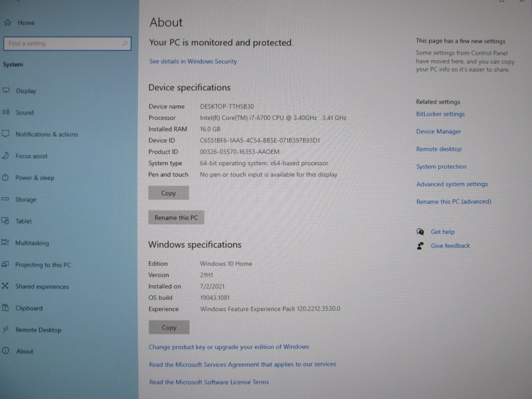
Task: Select the edition value Windows 10 Home
Action: click(x=226, y=263)
